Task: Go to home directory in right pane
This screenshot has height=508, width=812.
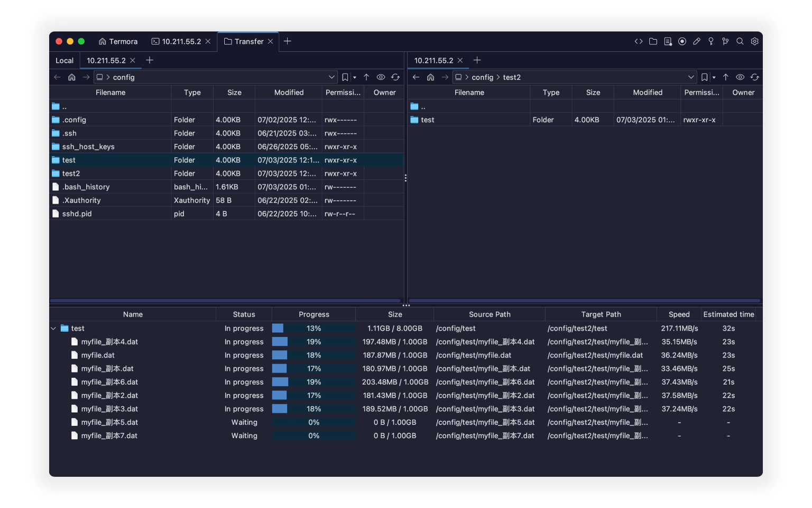Action: [430, 77]
